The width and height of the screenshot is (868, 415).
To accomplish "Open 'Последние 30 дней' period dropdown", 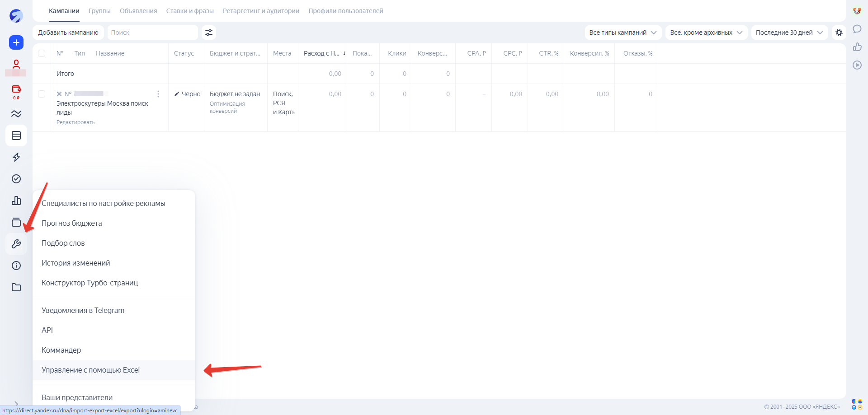I will [789, 33].
